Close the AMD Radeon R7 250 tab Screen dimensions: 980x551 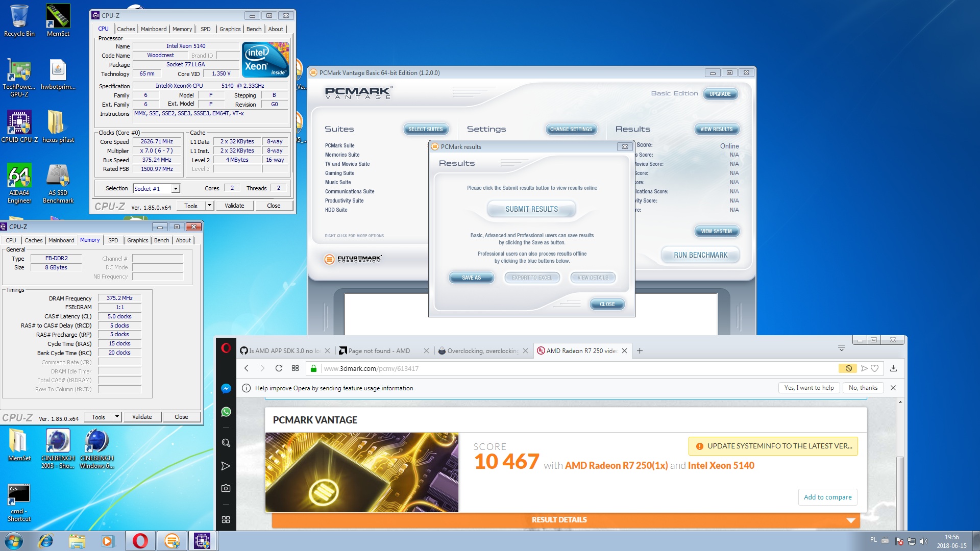click(624, 351)
